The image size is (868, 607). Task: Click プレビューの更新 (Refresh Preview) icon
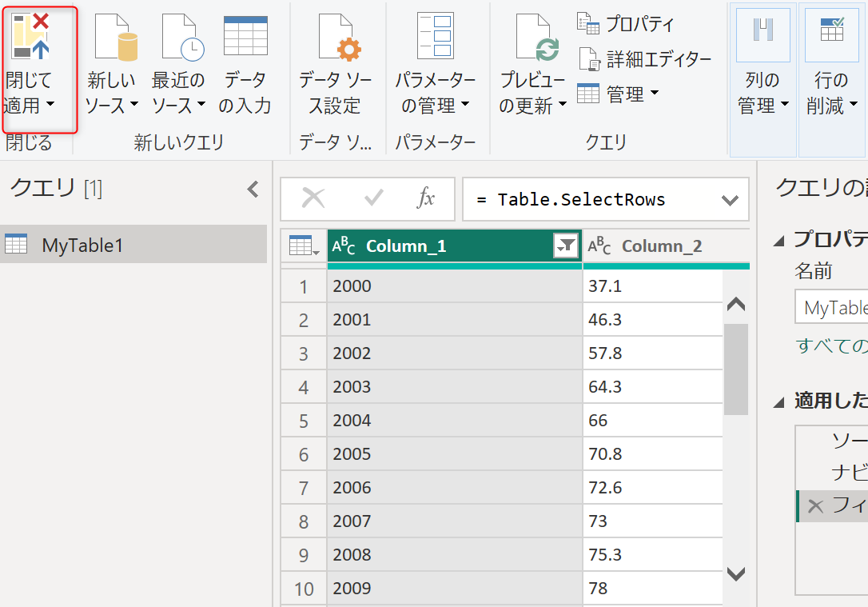tap(535, 38)
